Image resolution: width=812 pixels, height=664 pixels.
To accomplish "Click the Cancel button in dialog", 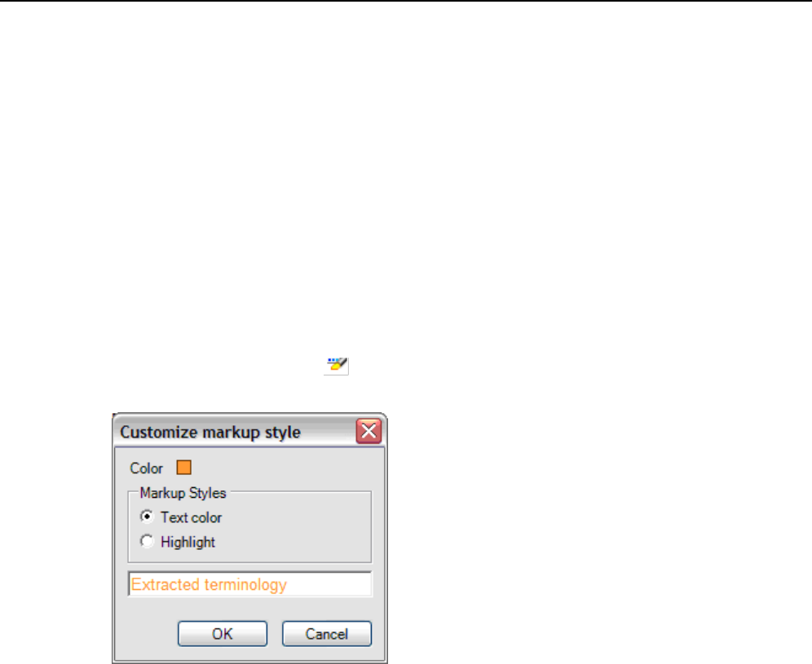I will click(327, 634).
